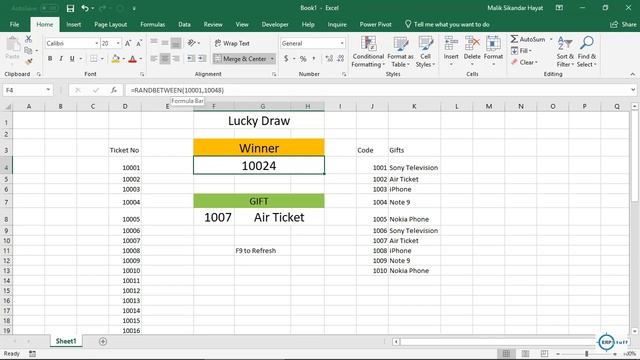Toggle bottom vertical alignment
640x360 pixels.
click(x=176, y=42)
